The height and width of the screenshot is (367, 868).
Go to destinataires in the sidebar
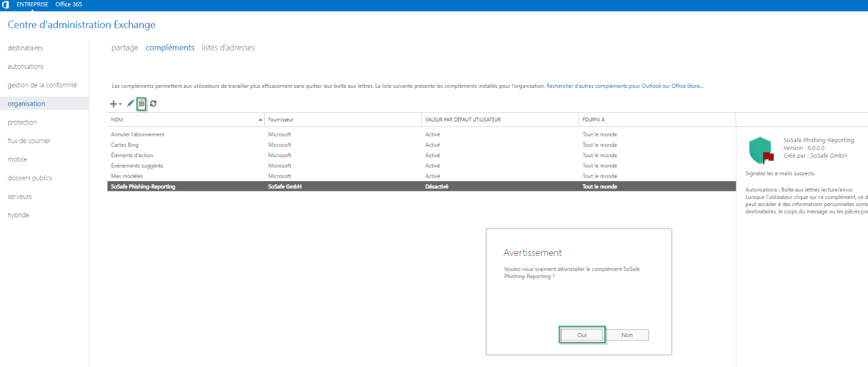(x=25, y=48)
